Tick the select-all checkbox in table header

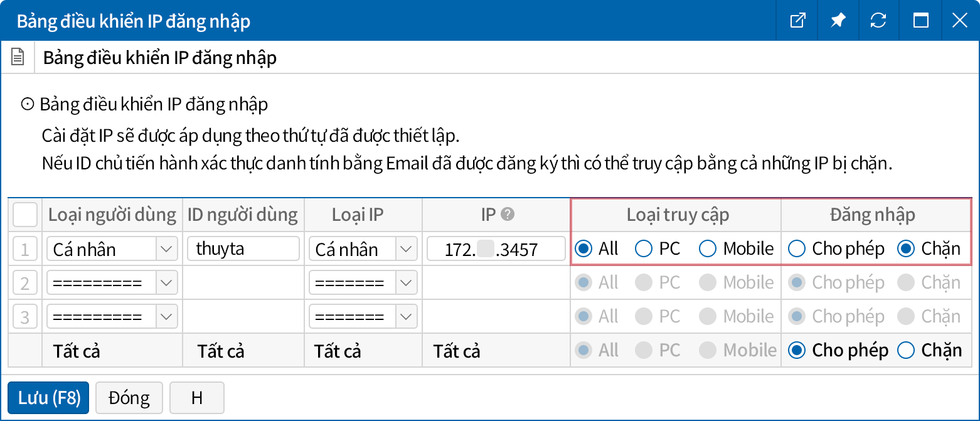point(25,215)
